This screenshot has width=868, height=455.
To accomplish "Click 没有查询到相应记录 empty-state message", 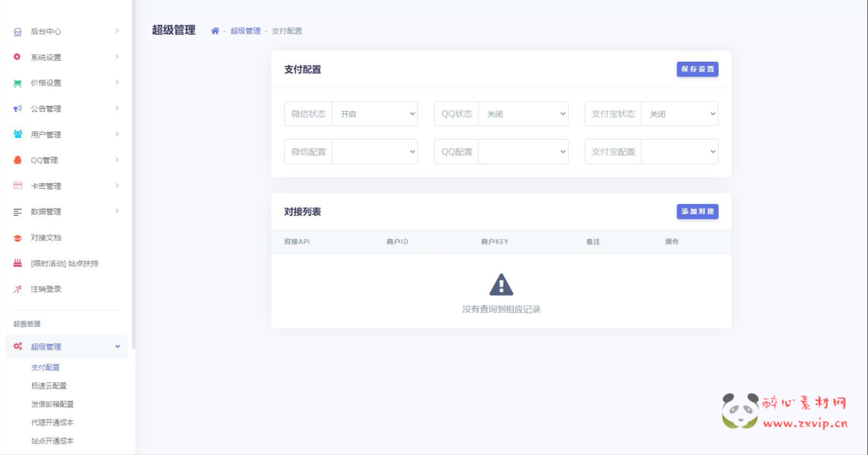I will [501, 309].
